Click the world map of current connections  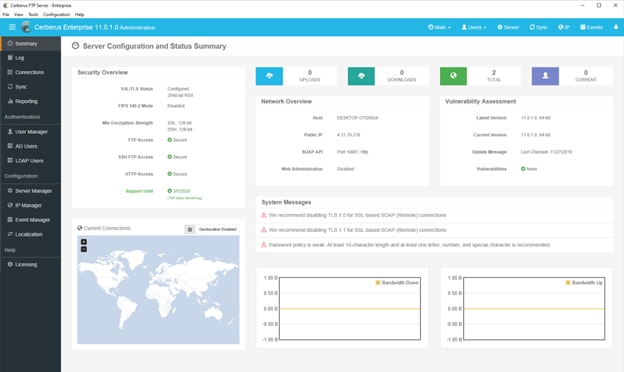pos(158,290)
